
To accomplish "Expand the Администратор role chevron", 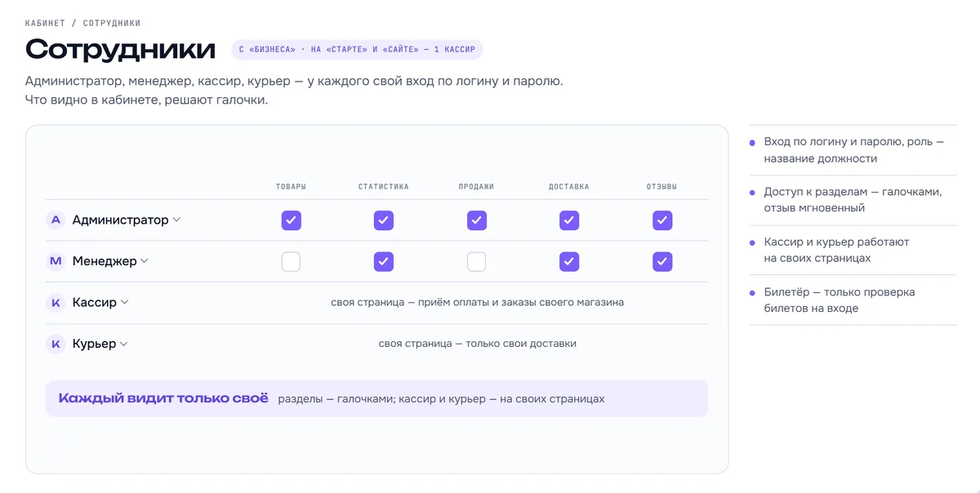I will [176, 220].
